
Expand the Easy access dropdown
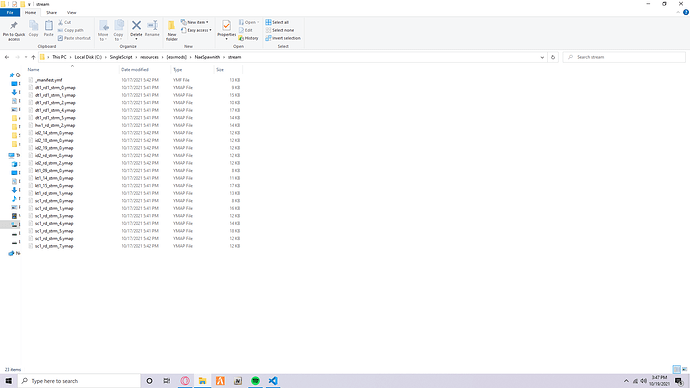[x=196, y=30]
